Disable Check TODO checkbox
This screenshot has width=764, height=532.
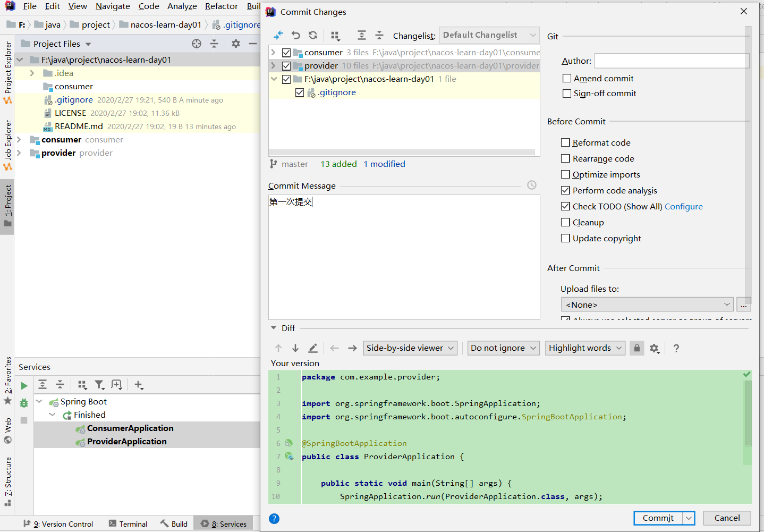tap(566, 206)
